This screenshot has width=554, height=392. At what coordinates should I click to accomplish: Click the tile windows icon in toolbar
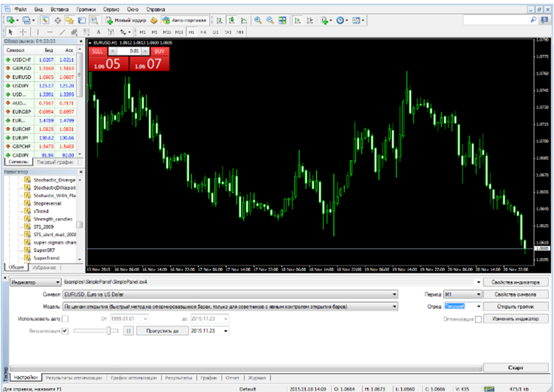click(x=282, y=20)
